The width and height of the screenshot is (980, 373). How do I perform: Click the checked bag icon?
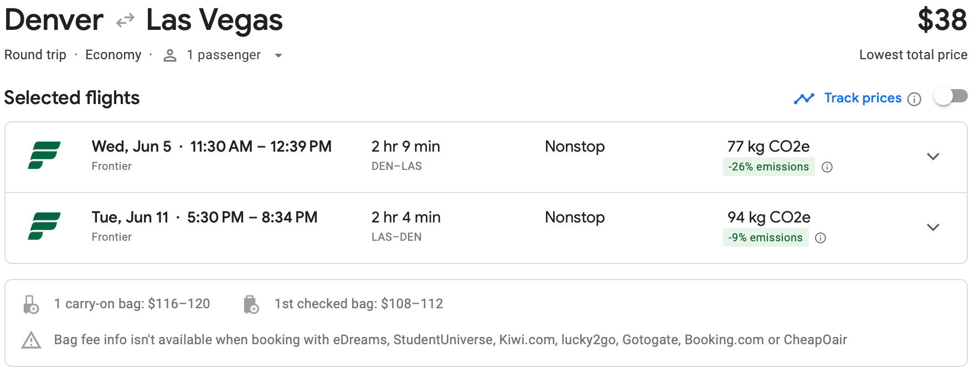click(x=251, y=304)
